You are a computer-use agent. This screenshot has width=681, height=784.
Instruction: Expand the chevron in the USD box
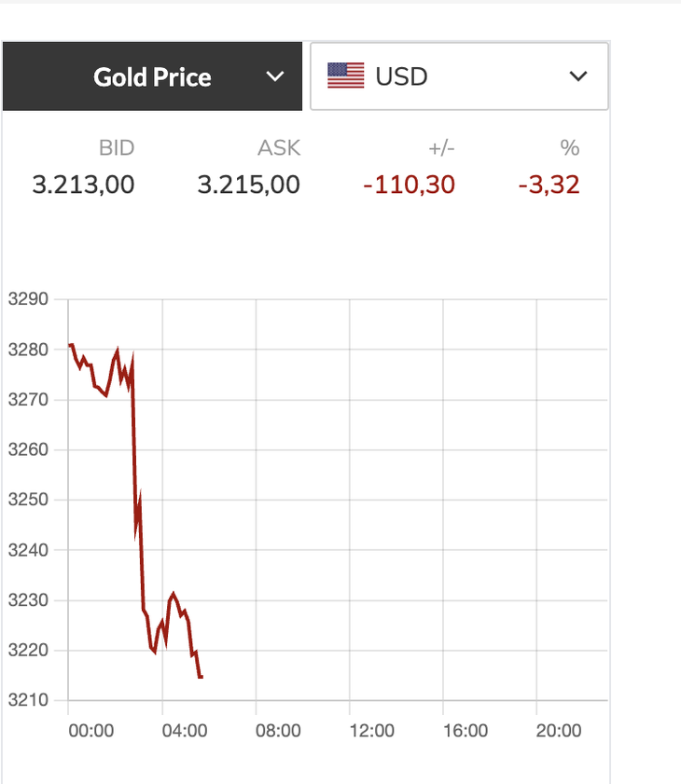(x=578, y=76)
